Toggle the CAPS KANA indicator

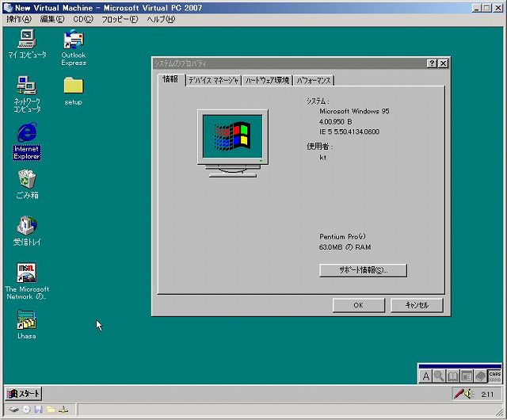[x=494, y=376]
